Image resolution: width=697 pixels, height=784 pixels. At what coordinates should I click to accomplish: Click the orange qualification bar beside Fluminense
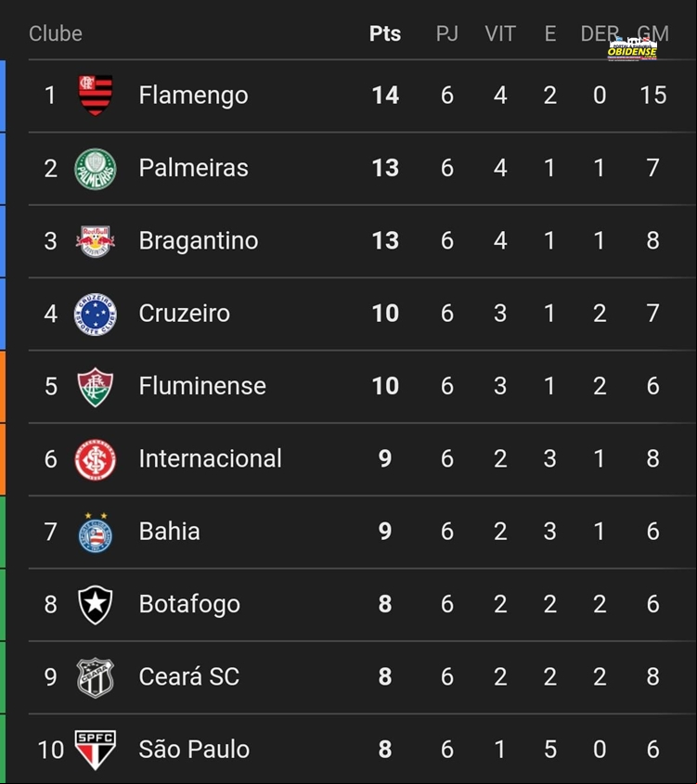(3, 387)
